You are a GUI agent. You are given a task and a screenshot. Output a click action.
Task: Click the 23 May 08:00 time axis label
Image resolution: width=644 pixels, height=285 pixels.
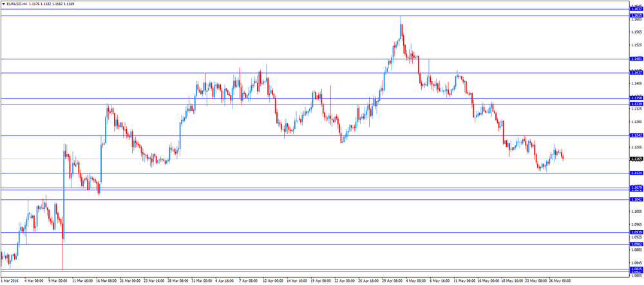[536, 281]
